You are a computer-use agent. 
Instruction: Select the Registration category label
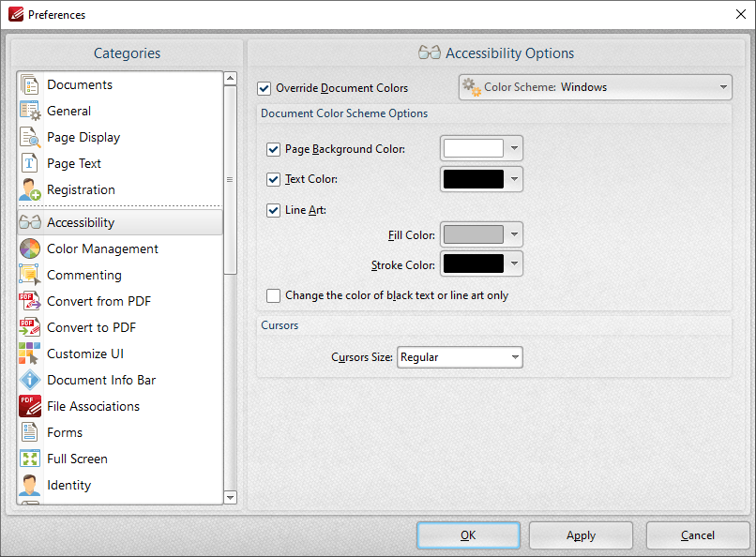[81, 189]
